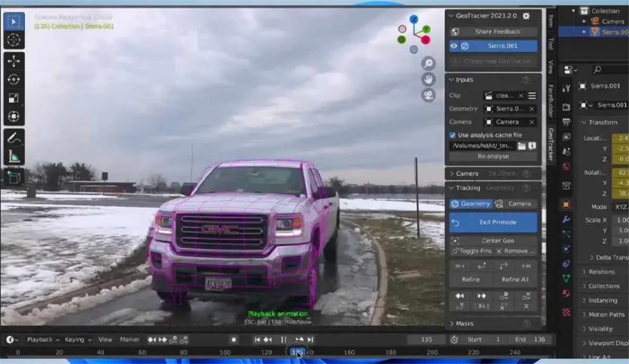Expand the Motion Paths section
The image size is (629, 364).
pos(606,315)
